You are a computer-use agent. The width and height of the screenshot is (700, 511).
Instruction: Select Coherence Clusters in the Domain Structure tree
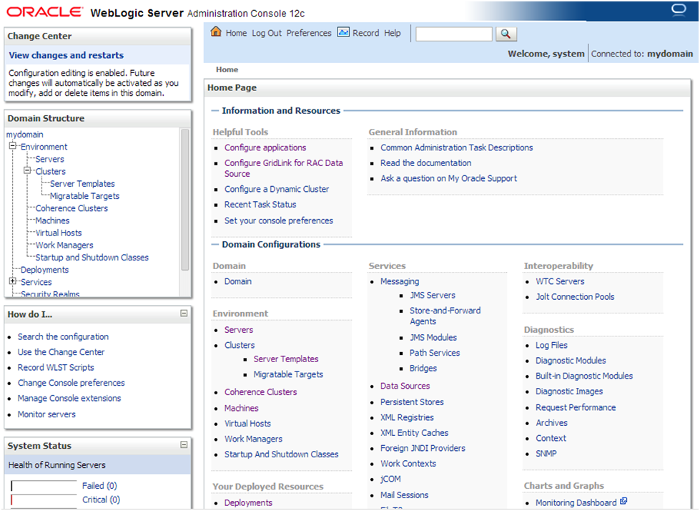71,208
